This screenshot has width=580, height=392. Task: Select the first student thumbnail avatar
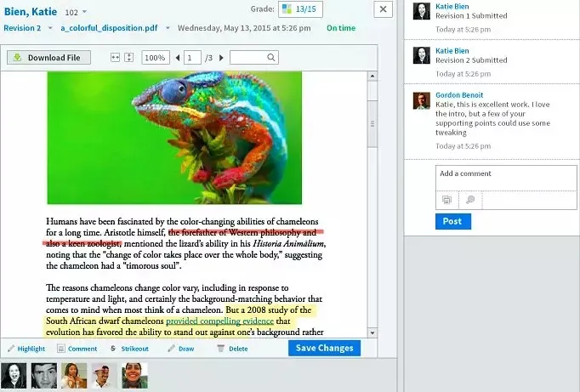click(14, 375)
